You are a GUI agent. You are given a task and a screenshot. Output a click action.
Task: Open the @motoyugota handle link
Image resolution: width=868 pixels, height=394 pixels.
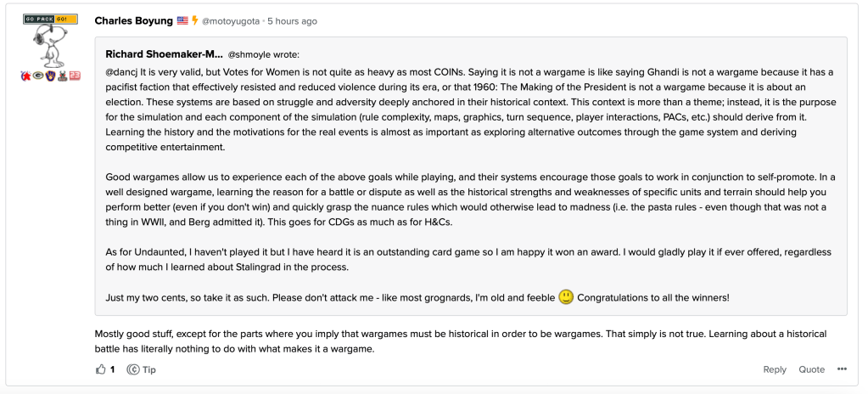[x=231, y=20]
